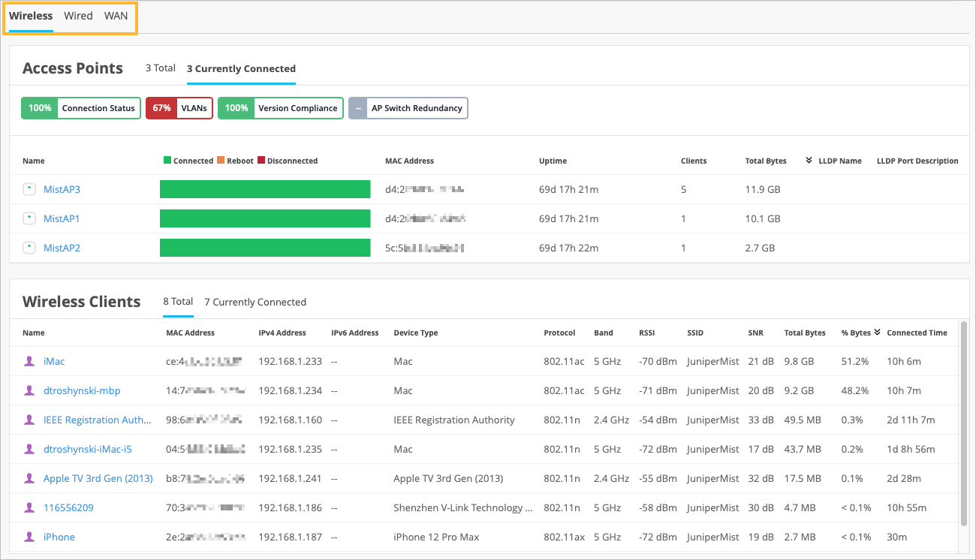Sort access points by Total Bytes arrows
The height and width of the screenshot is (560, 976).
click(809, 161)
